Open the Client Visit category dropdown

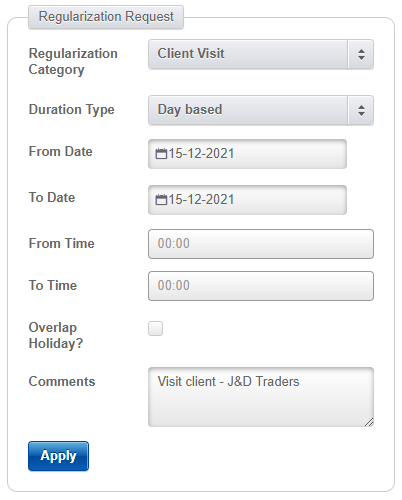coord(261,54)
